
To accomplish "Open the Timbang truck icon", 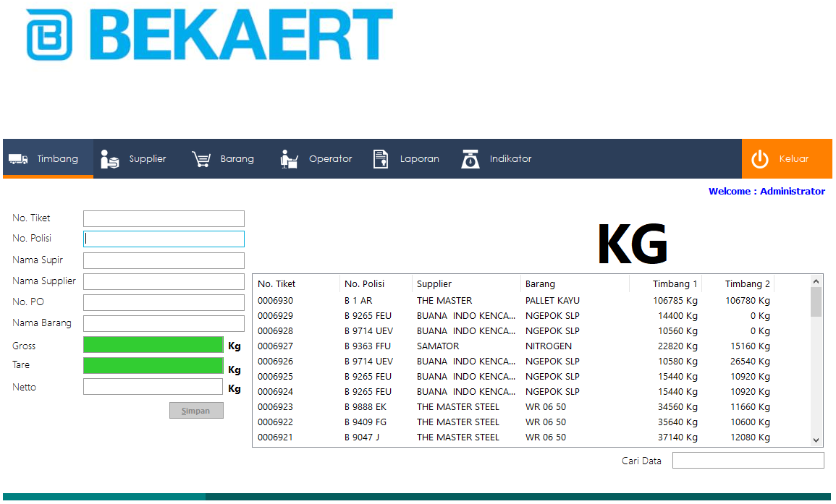I will [x=18, y=159].
